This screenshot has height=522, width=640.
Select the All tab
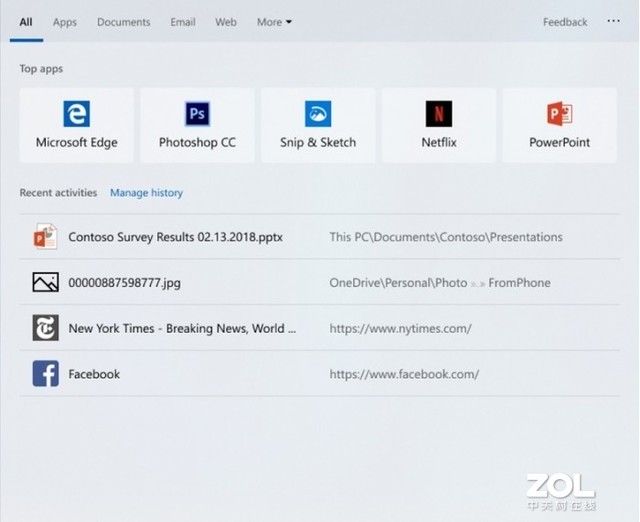[26, 22]
